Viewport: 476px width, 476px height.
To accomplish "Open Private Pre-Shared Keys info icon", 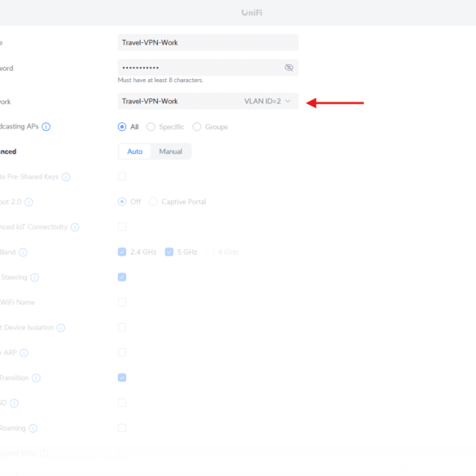I will (x=66, y=177).
